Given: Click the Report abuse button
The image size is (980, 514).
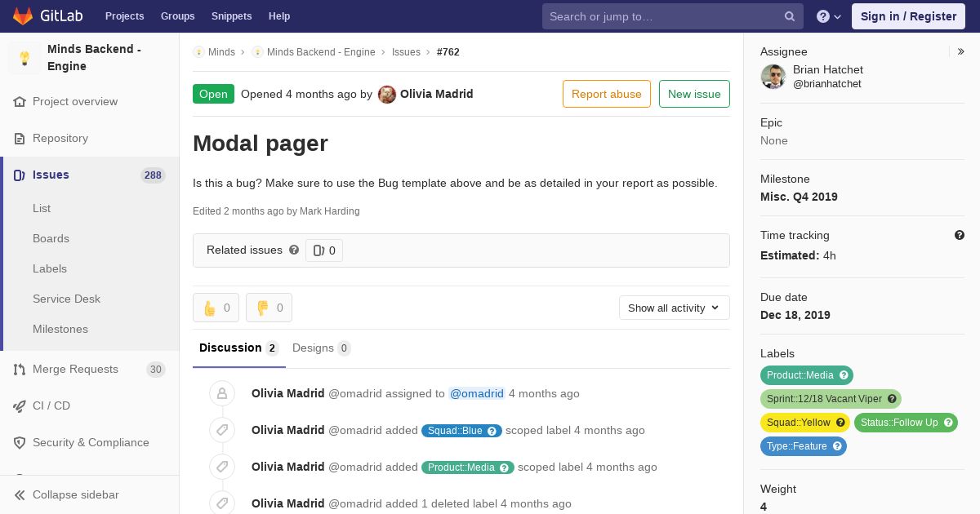Looking at the screenshot, I should [607, 94].
